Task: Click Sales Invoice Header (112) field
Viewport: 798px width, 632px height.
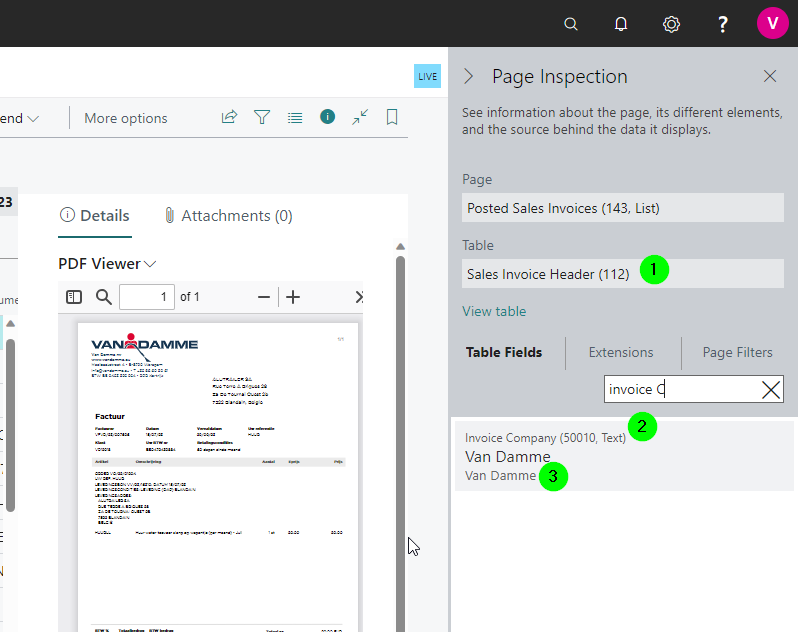Action: [x=622, y=274]
